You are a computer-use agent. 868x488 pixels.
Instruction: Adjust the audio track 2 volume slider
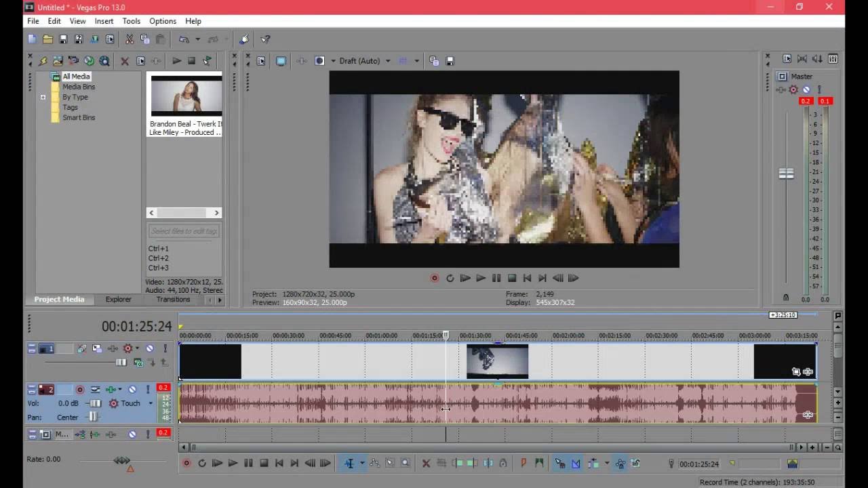tap(95, 403)
